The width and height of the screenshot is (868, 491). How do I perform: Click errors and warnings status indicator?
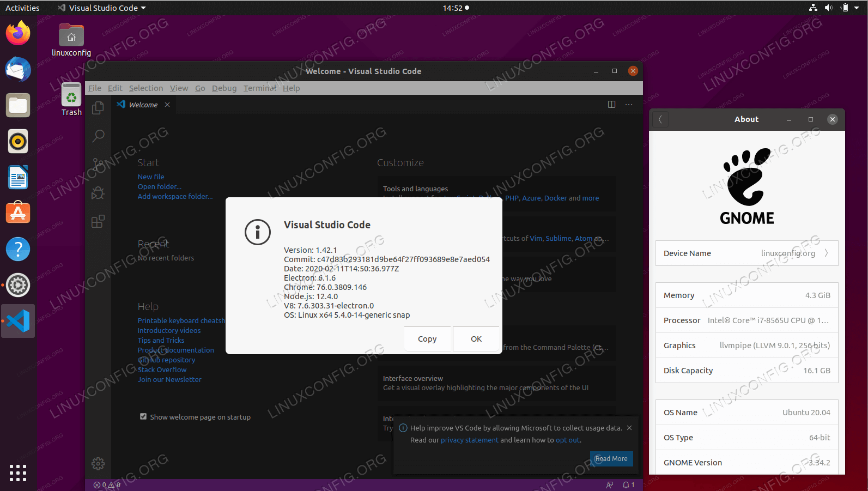(107, 484)
